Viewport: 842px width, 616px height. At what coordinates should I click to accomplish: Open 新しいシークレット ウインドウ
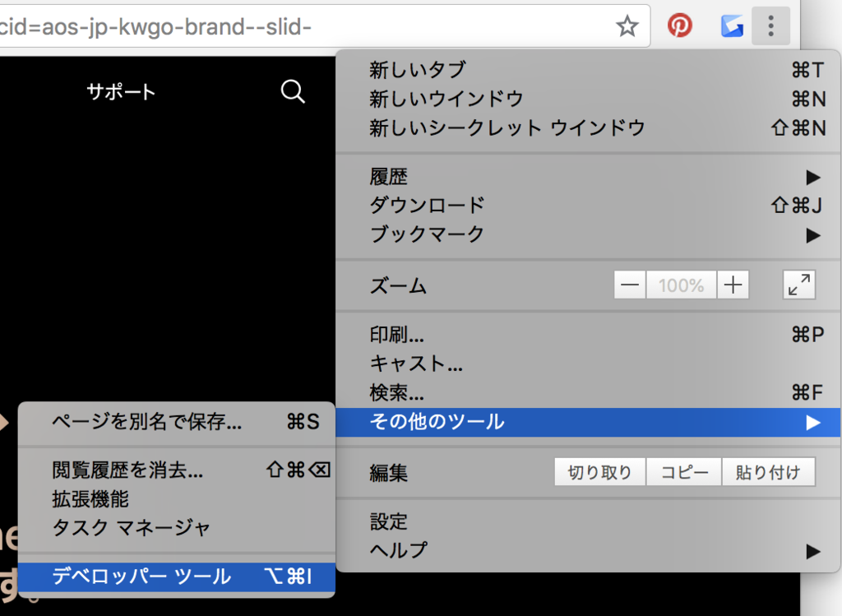[588, 127]
